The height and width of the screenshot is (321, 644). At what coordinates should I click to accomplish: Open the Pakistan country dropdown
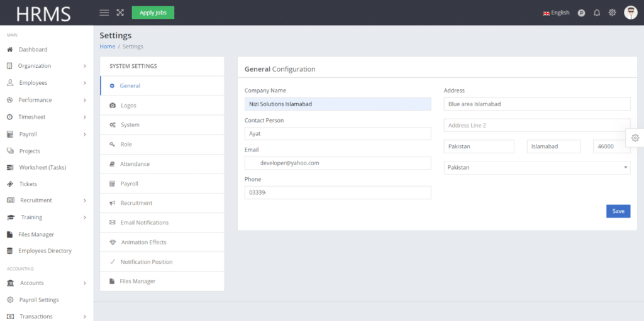click(x=537, y=168)
